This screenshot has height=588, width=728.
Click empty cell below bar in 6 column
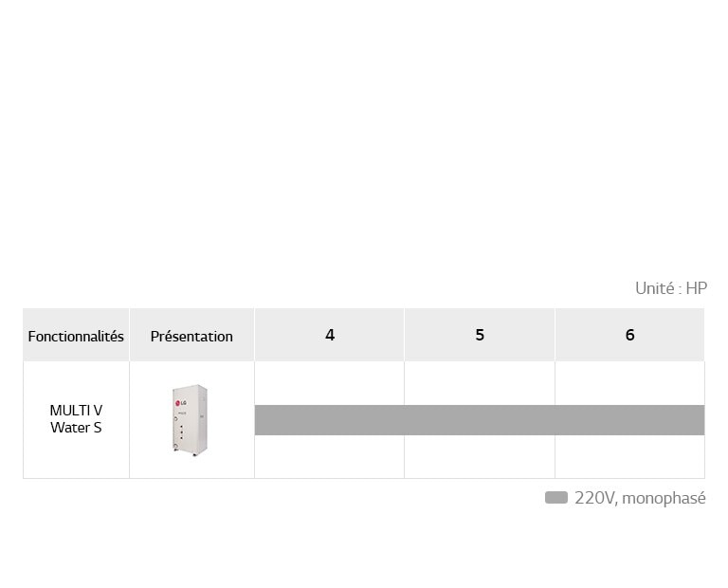click(x=629, y=456)
